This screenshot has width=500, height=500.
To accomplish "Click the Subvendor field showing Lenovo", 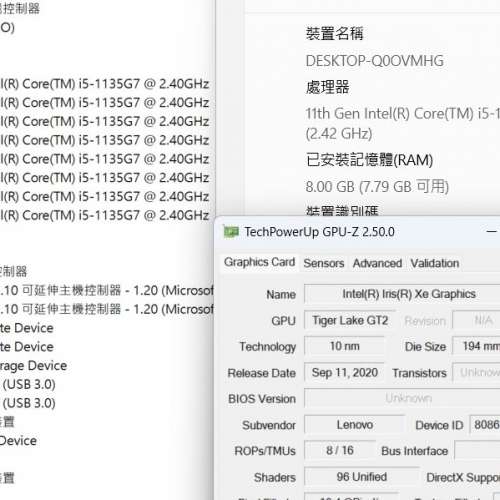I will (x=355, y=425).
